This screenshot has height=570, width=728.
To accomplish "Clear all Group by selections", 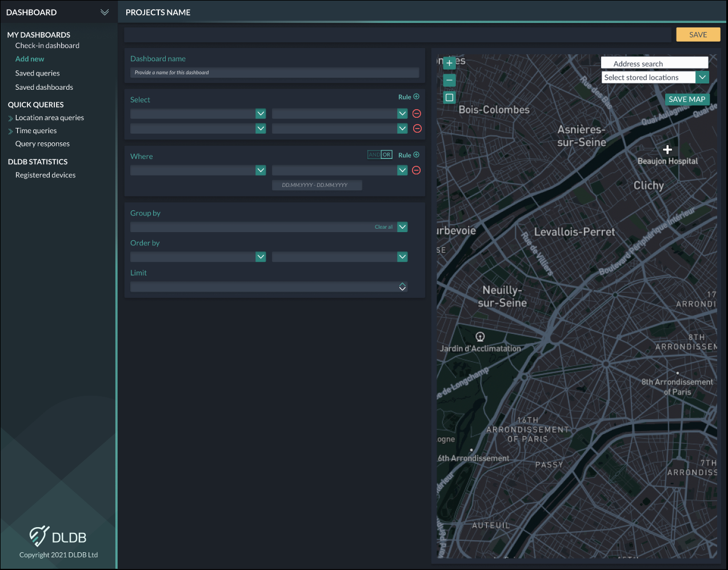I will pos(383,227).
